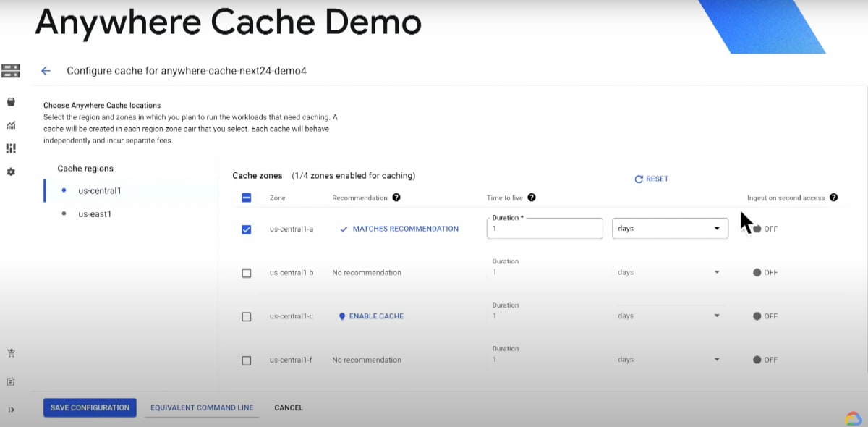Check the us-central1-f zone checkbox

click(x=246, y=360)
